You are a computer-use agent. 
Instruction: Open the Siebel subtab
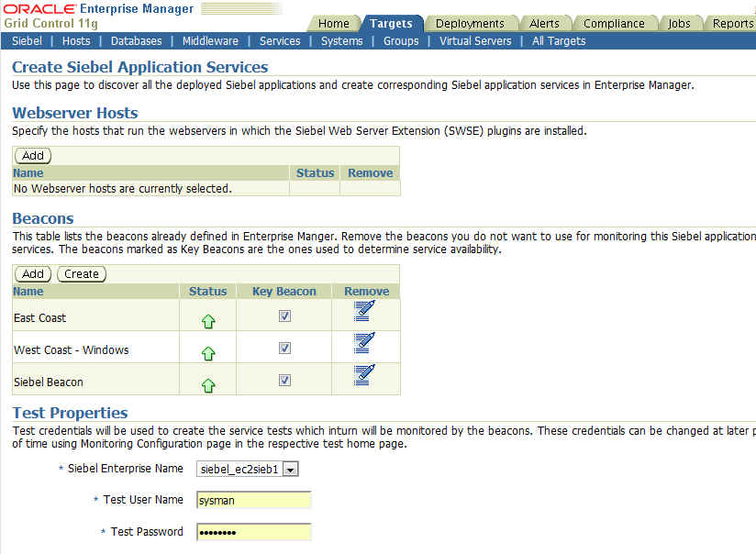27,41
